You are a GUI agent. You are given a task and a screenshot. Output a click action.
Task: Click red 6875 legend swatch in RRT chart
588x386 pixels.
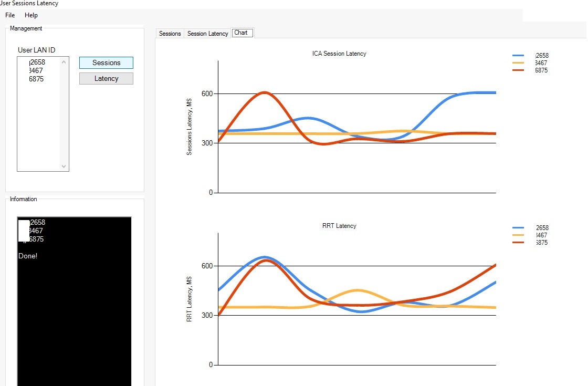(518, 242)
